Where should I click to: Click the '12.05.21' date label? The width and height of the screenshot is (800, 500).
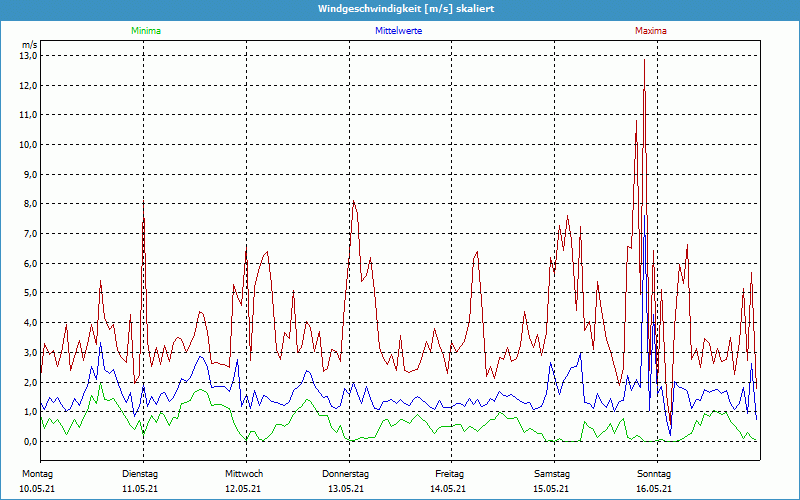click(243, 489)
